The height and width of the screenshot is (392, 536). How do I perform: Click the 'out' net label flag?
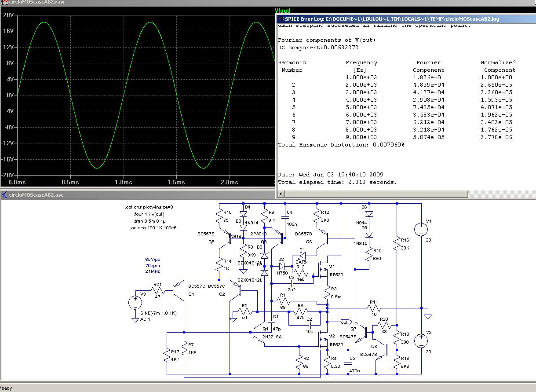click(346, 322)
